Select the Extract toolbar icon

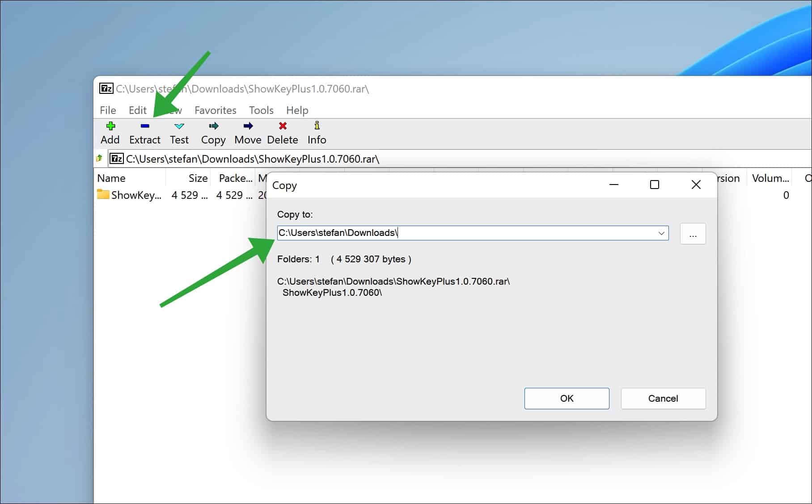point(144,132)
